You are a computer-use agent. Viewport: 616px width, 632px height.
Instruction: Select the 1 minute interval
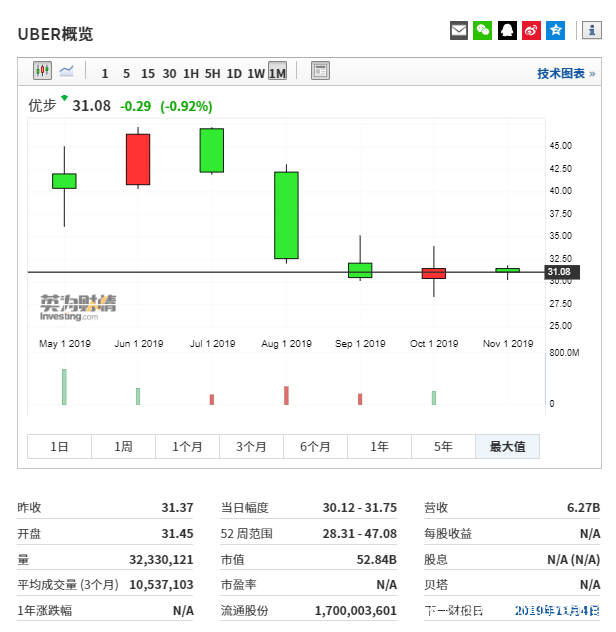click(x=105, y=74)
